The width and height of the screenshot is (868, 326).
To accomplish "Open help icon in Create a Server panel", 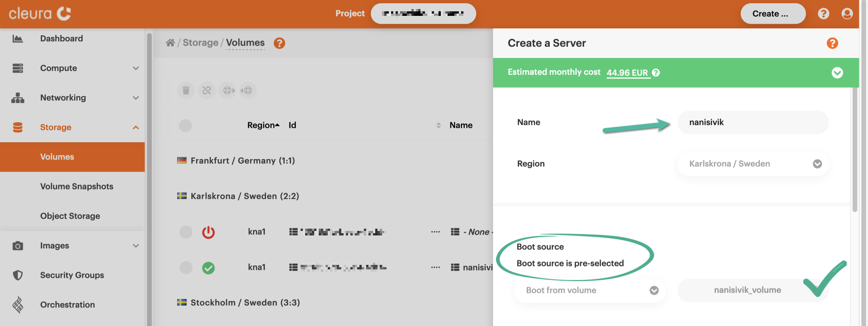I will (x=832, y=43).
